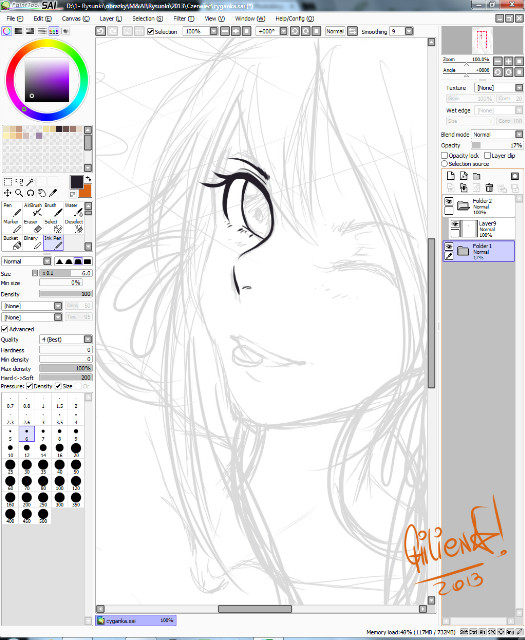Select the Ink Pen tool
This screenshot has height=640, width=525.
point(53,242)
